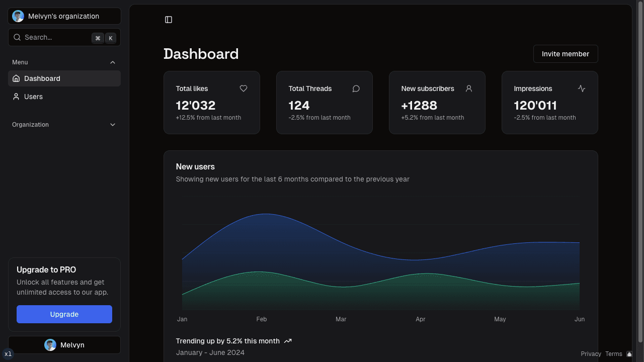Expand the Organization section

(x=113, y=125)
